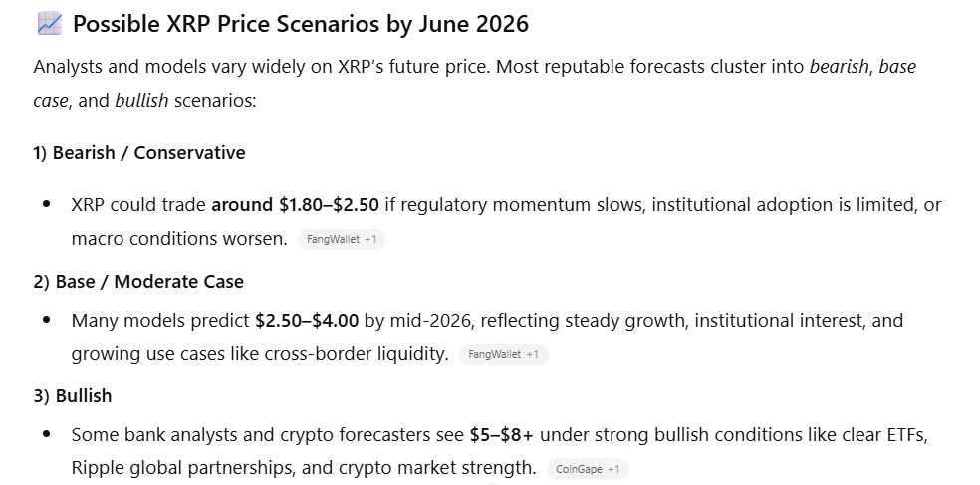Open the FangWallet source in the Bearish bullet
980x485 pixels.
click(341, 240)
